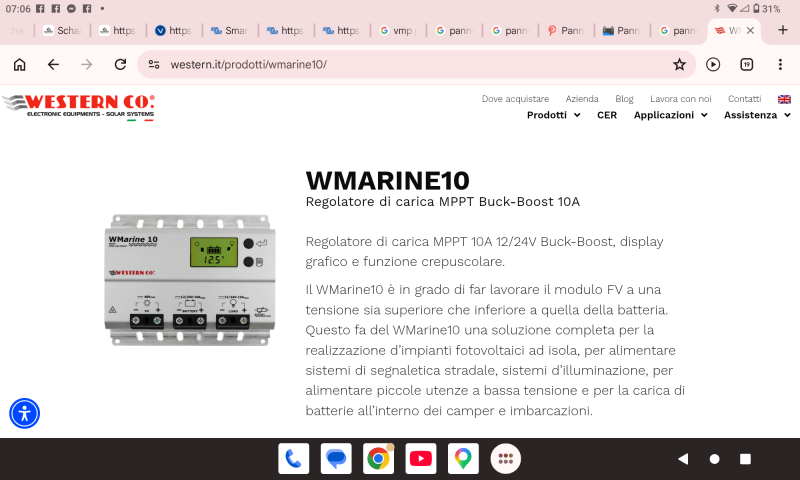Switch to the 'vmp' Google tab
This screenshot has width=800, height=480.
coord(398,31)
